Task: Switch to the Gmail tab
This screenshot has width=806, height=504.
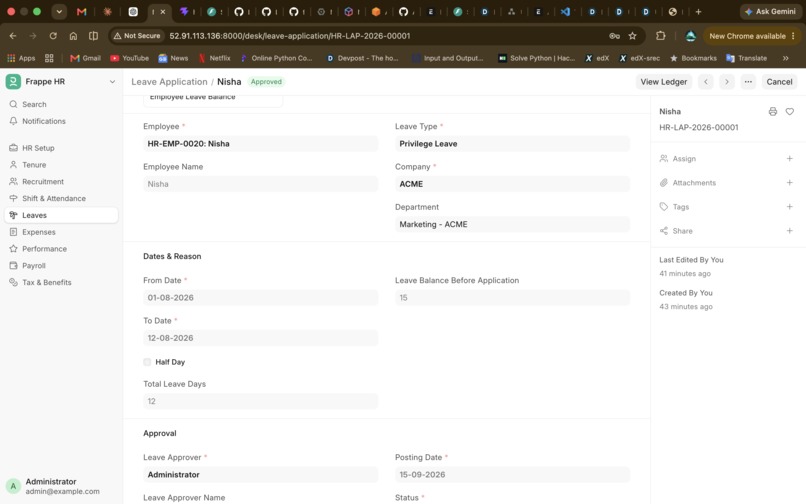Action: [81, 11]
